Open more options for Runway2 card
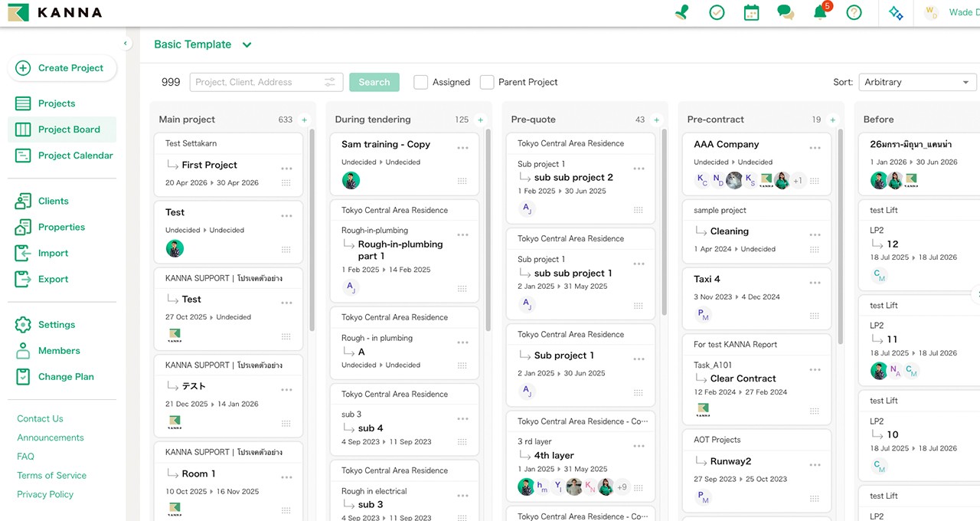 click(815, 465)
